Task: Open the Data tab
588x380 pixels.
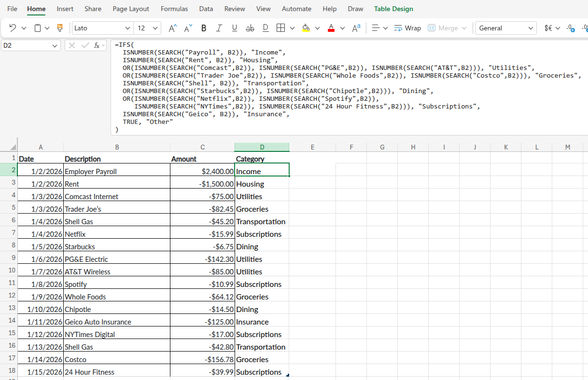Action: pyautogui.click(x=206, y=9)
